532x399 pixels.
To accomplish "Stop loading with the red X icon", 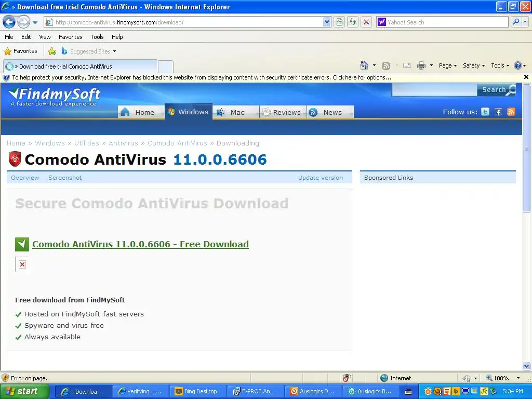I will click(x=366, y=22).
